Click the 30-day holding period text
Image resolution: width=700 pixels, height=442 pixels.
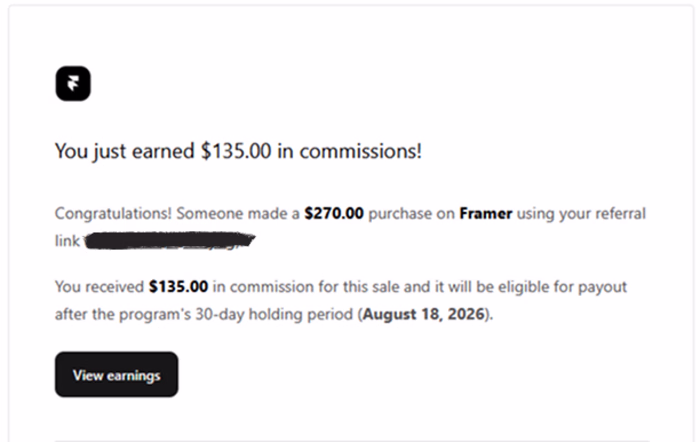coord(274,314)
